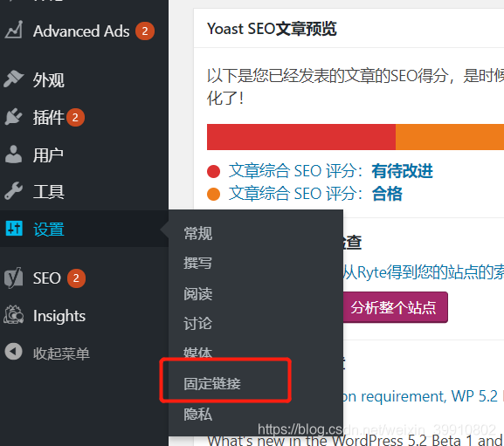Select 媒体 in the settings submenu
This screenshot has width=504, height=446.
197,353
